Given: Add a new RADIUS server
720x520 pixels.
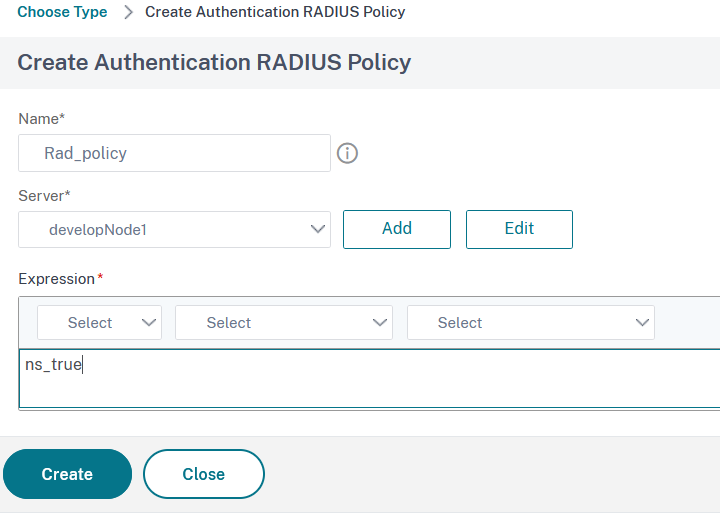Looking at the screenshot, I should (x=397, y=229).
